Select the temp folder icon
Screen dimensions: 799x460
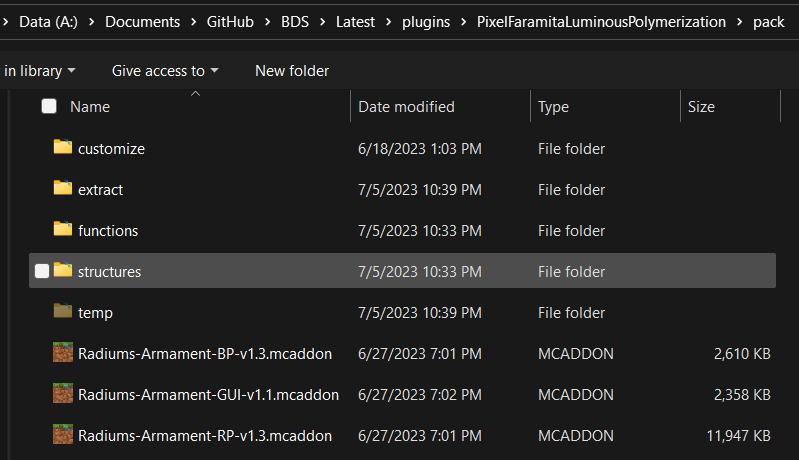click(x=63, y=312)
